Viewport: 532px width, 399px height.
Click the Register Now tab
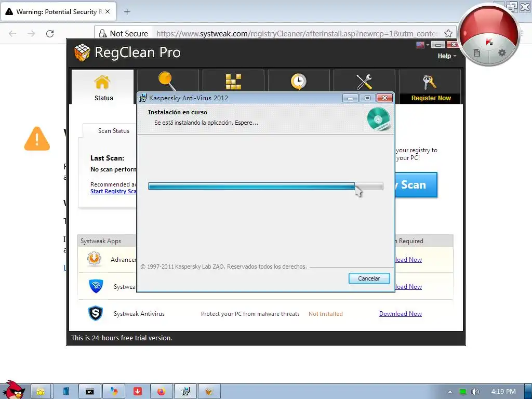click(x=430, y=87)
